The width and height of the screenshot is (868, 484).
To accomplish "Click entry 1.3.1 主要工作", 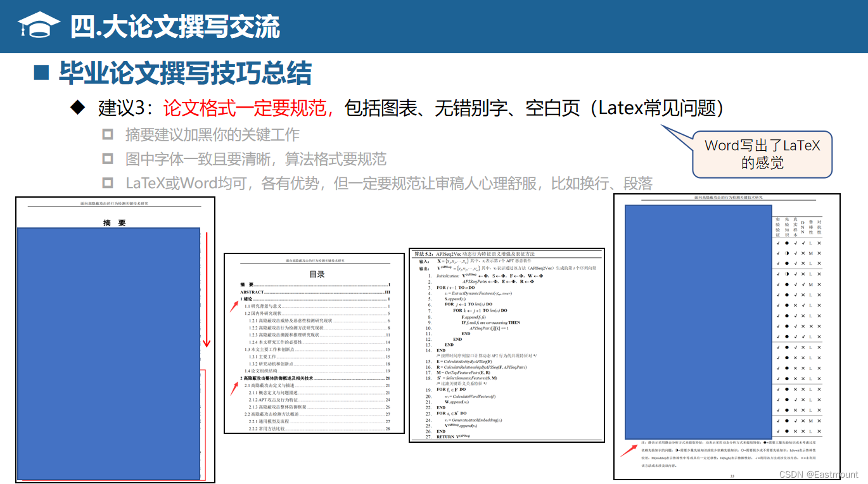I will (x=319, y=357).
